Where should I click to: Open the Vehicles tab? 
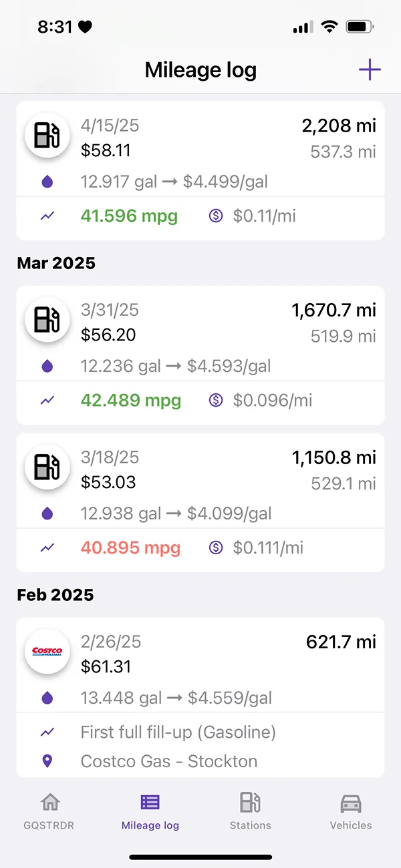[x=351, y=811]
